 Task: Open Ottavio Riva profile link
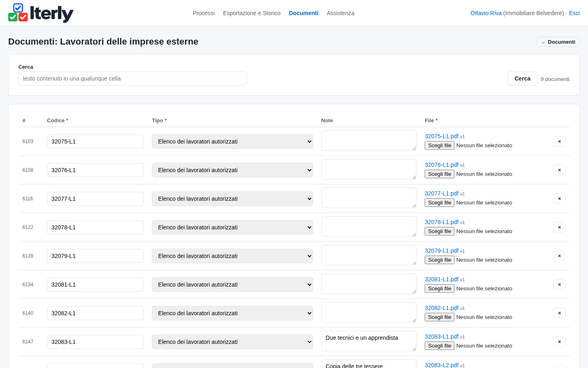point(486,13)
